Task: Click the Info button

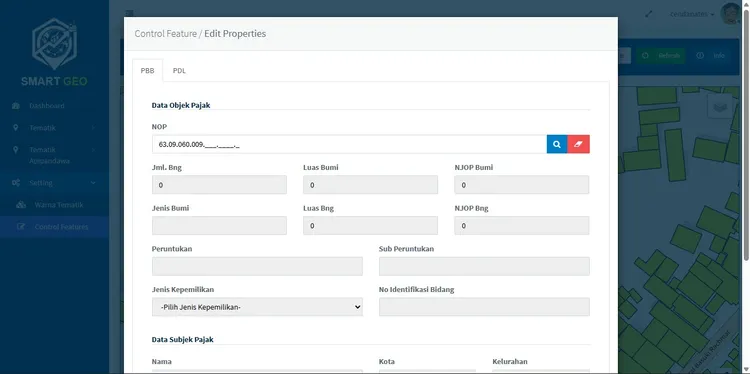Action: (710, 55)
